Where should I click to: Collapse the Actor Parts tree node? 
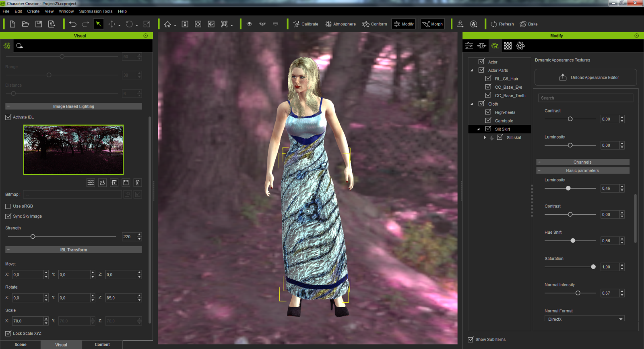coord(472,71)
